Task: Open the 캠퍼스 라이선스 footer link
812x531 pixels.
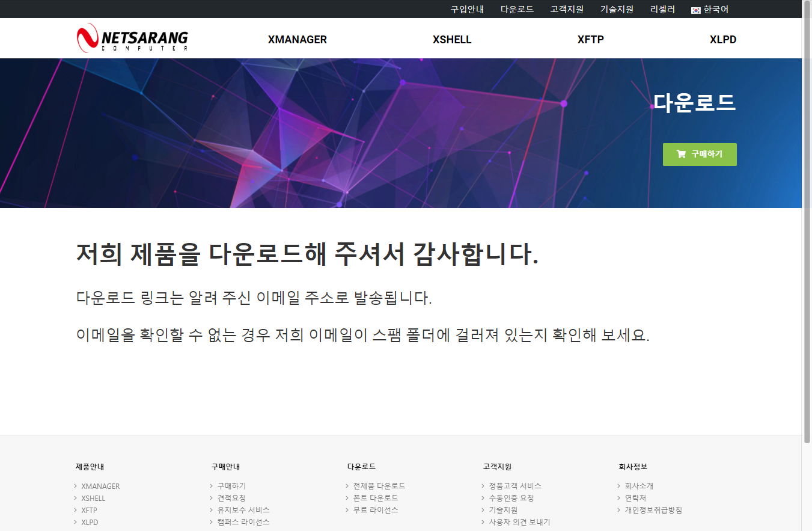Action: tap(243, 522)
